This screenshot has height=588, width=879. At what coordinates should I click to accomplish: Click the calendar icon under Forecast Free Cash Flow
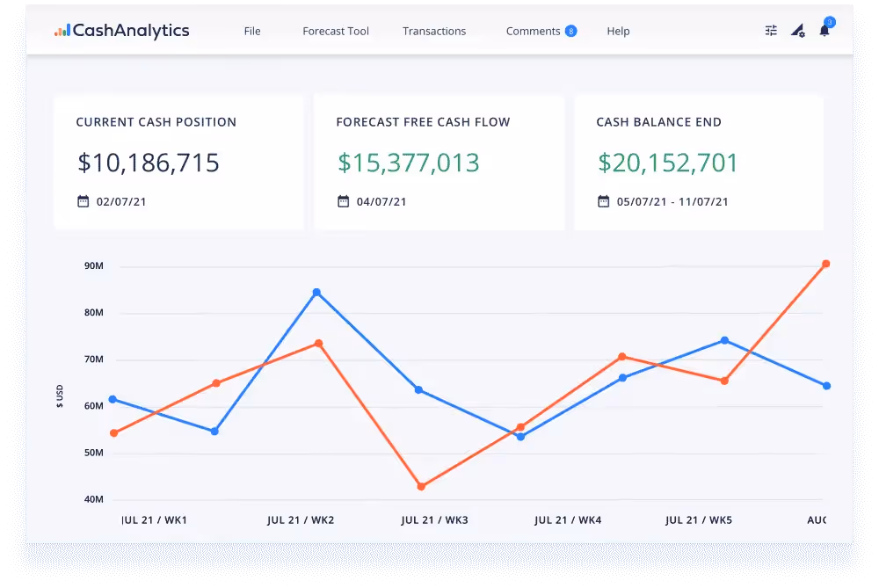342,200
